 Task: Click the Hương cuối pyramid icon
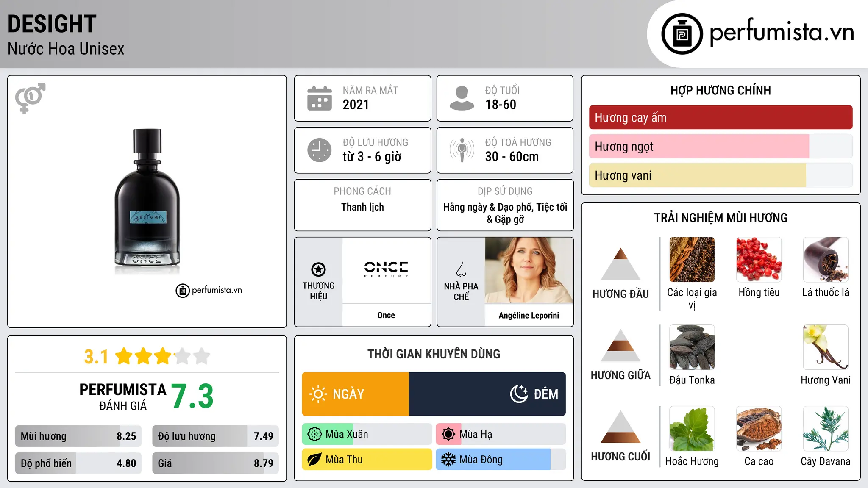[620, 427]
